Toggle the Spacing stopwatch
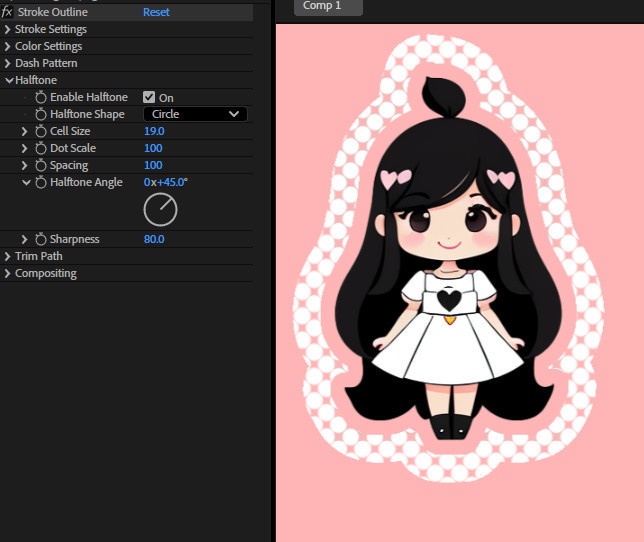Screen dimensions: 644x542 click(41, 165)
